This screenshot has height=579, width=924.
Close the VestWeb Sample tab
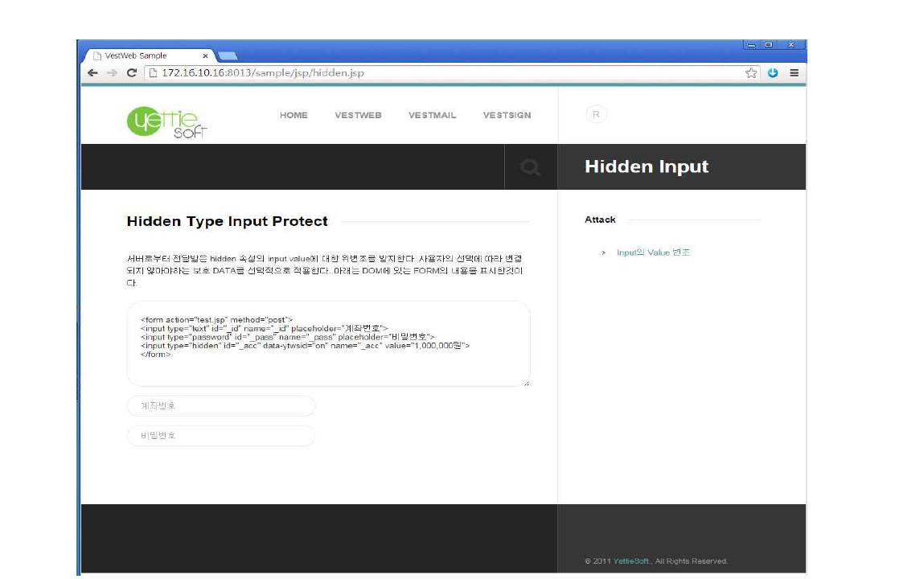(206, 56)
